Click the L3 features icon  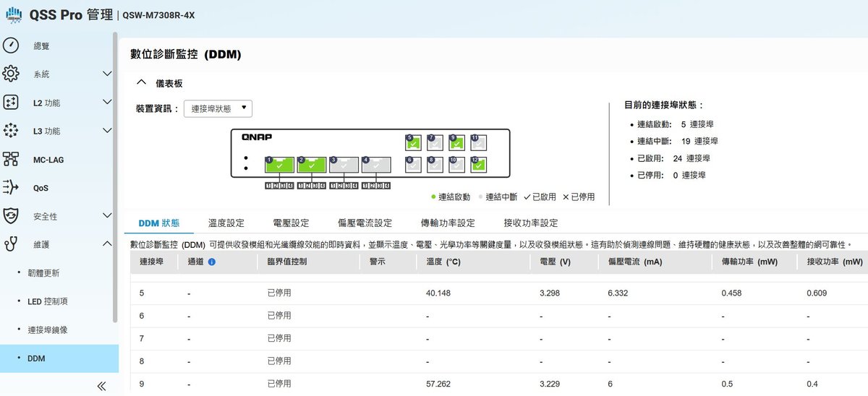pos(11,131)
